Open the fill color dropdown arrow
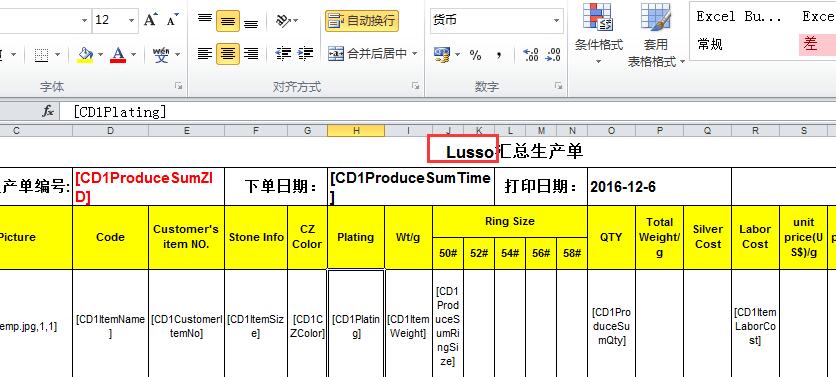836x377 pixels. 100,54
